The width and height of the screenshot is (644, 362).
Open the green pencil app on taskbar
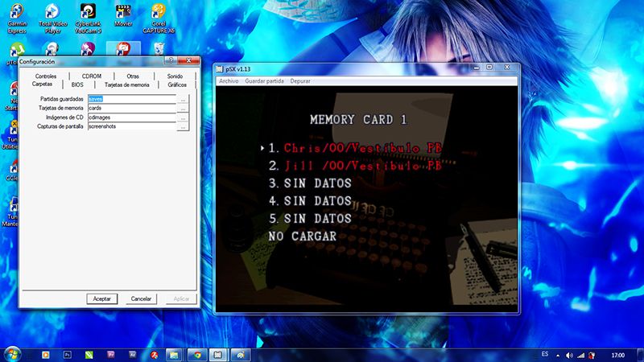(89, 355)
